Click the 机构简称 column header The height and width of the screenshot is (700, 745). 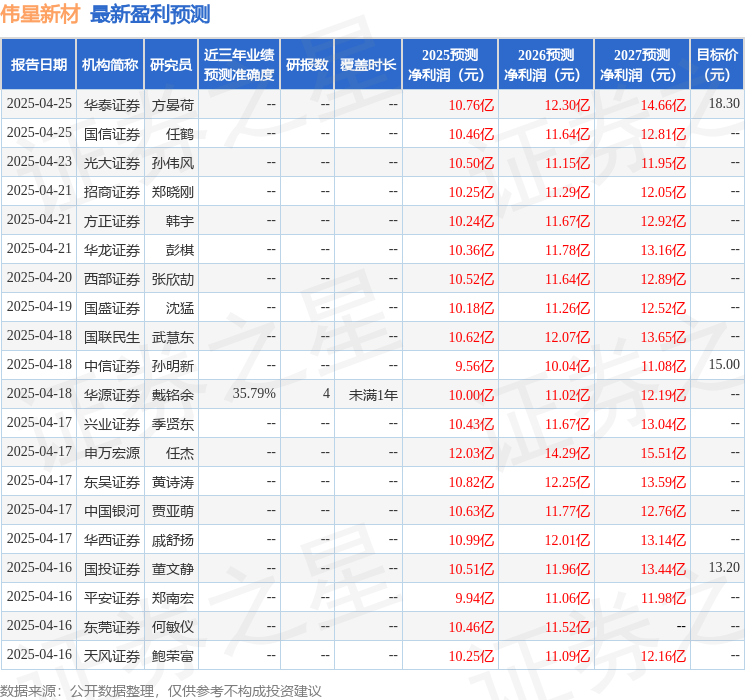(x=110, y=65)
